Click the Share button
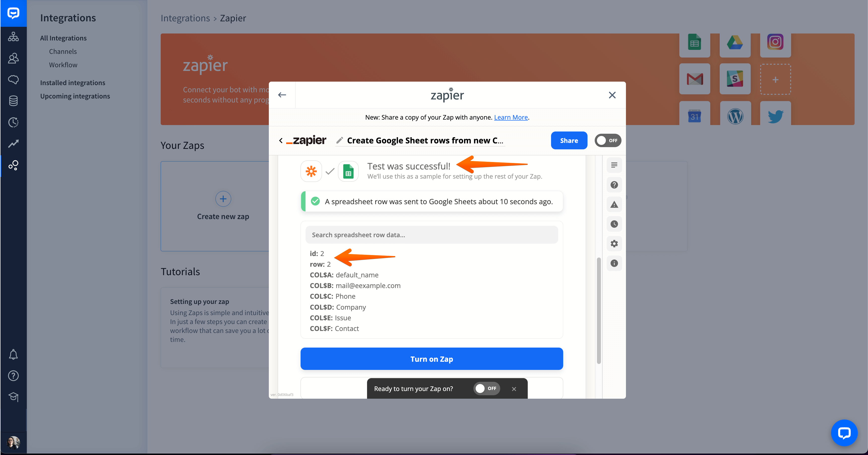 [569, 141]
